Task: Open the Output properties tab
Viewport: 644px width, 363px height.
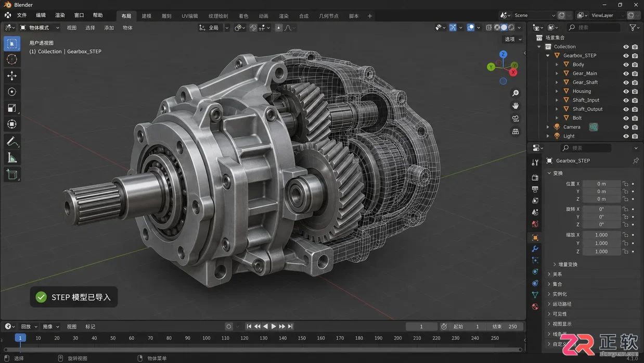Action: tap(535, 189)
